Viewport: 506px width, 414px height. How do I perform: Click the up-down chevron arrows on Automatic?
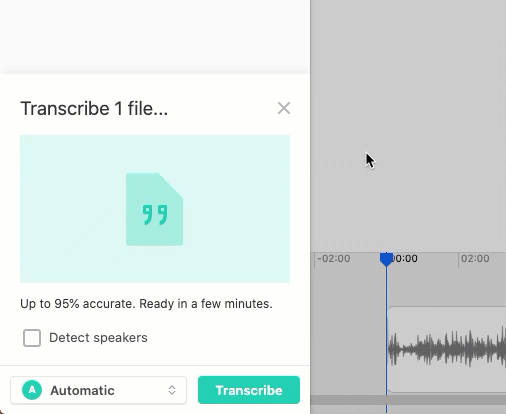click(172, 390)
